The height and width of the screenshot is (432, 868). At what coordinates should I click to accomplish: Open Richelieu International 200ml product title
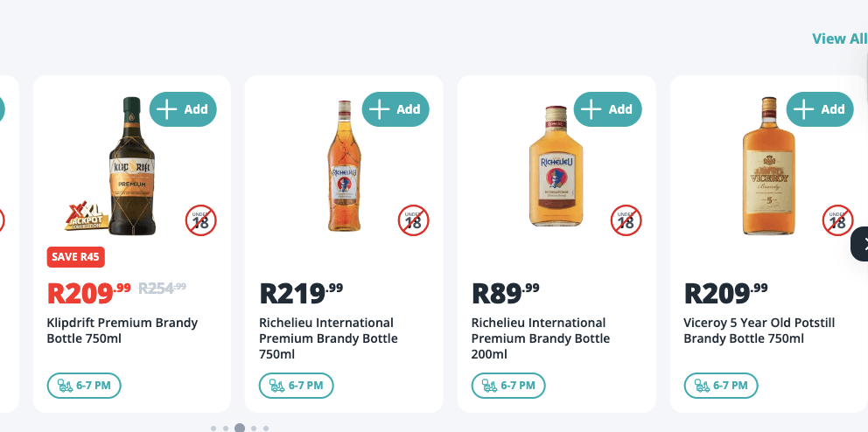pos(540,338)
